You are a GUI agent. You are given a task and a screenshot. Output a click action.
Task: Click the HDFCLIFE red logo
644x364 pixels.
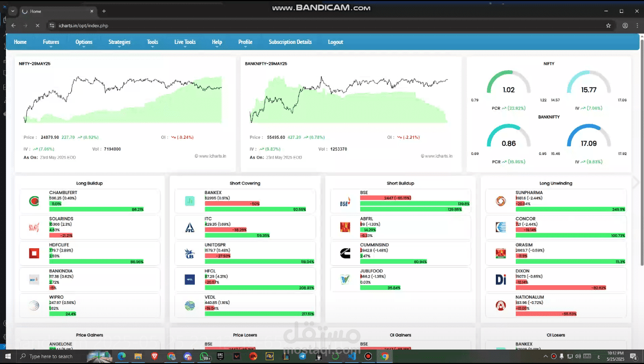pos(34,253)
